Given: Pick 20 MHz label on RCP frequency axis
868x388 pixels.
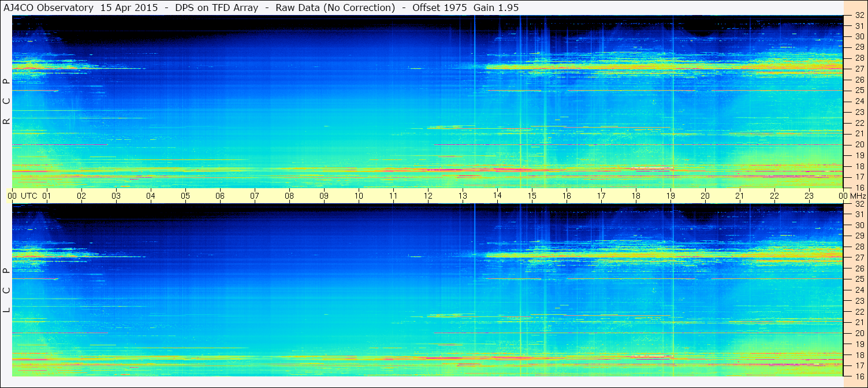Looking at the screenshot, I should click(x=859, y=144).
